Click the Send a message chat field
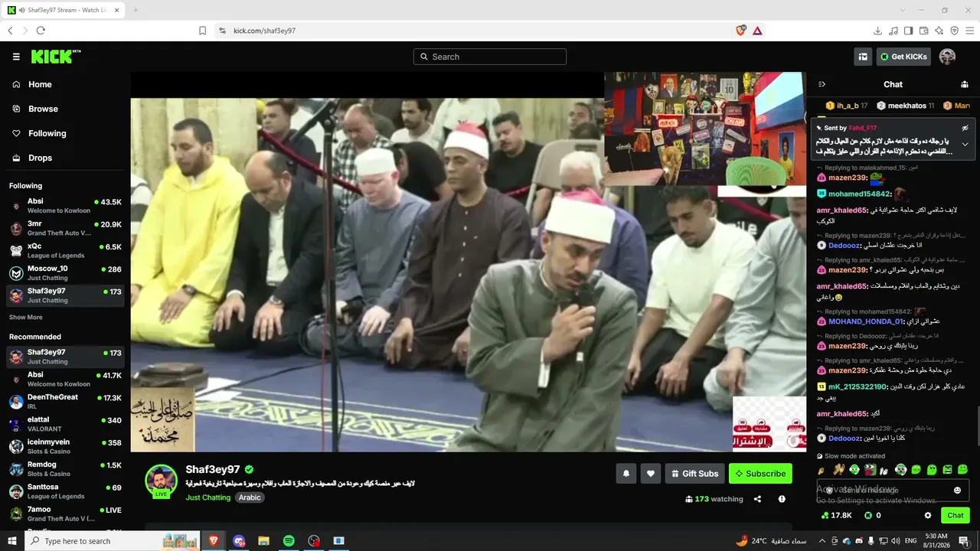 pos(893,490)
